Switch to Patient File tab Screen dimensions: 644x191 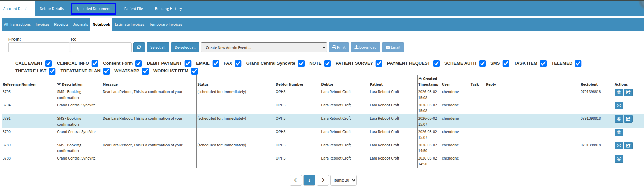pos(133,9)
